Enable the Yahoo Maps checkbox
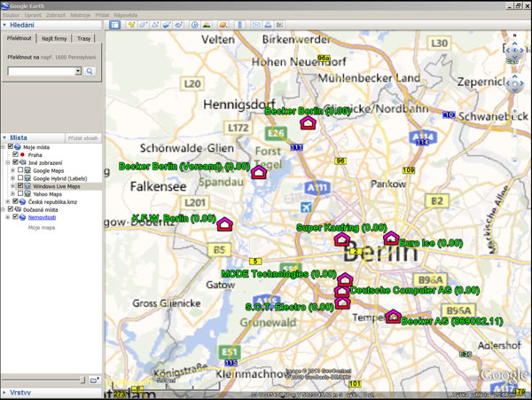 point(20,193)
